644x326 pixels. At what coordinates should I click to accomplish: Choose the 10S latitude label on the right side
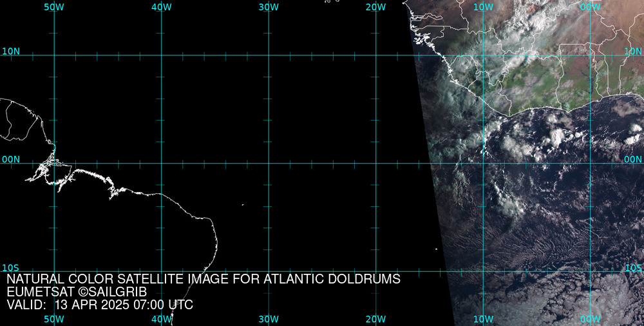click(x=633, y=268)
